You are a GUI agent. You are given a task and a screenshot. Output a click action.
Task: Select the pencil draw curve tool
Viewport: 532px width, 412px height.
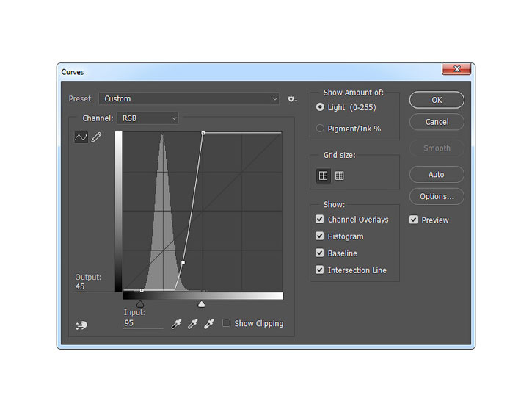click(x=96, y=137)
